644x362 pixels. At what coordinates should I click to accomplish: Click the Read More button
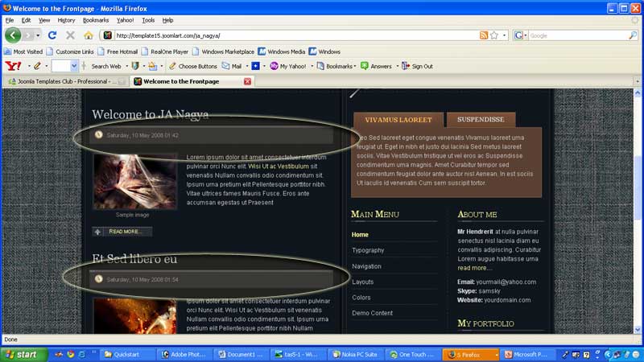point(122,232)
